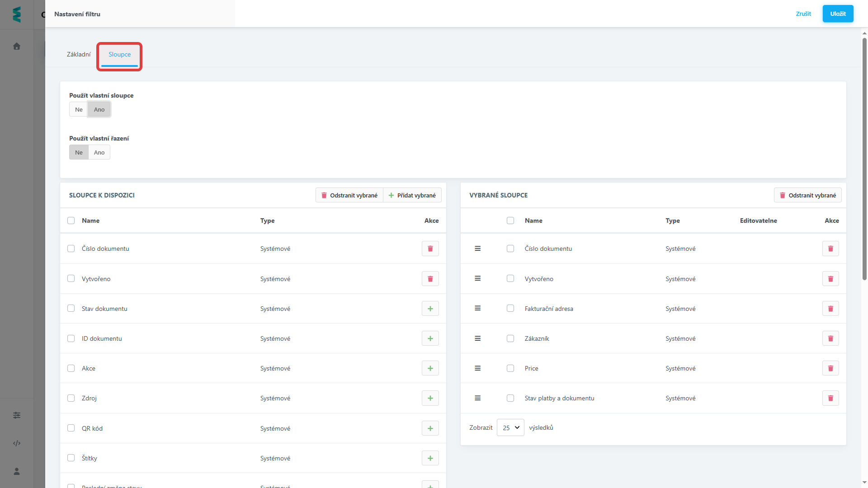Click the Přidat vybrané button

[x=412, y=195]
